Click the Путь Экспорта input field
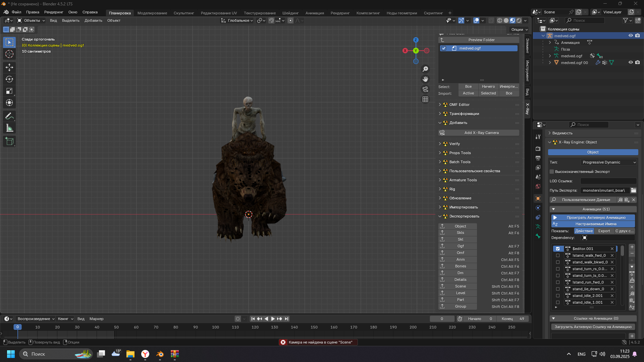This screenshot has height=362, width=644. pos(604,190)
